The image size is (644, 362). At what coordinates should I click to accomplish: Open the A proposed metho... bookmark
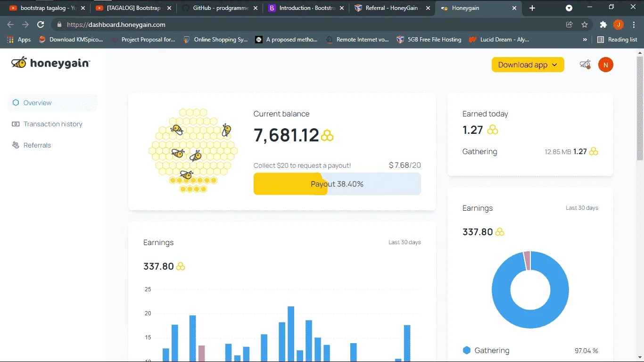click(x=287, y=40)
